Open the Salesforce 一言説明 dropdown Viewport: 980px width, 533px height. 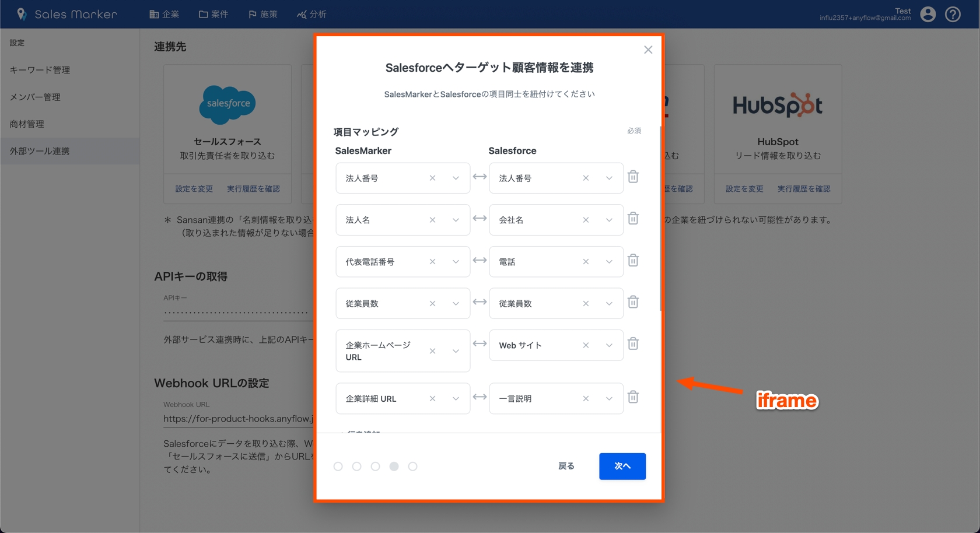point(609,399)
